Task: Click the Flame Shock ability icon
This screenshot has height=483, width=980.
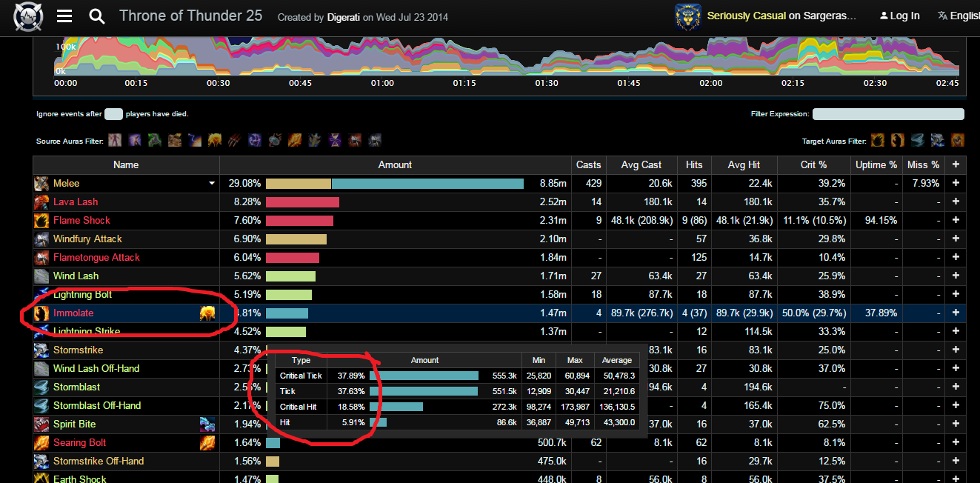Action: tap(41, 221)
